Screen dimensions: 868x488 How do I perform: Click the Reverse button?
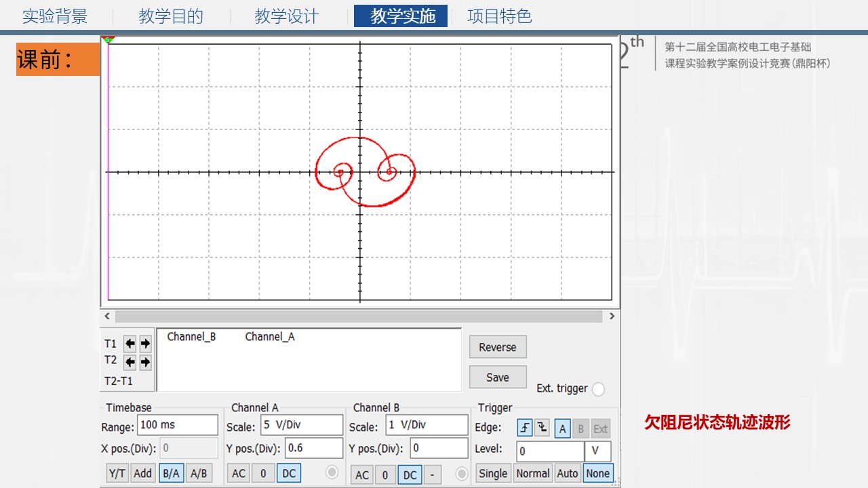pyautogui.click(x=497, y=347)
